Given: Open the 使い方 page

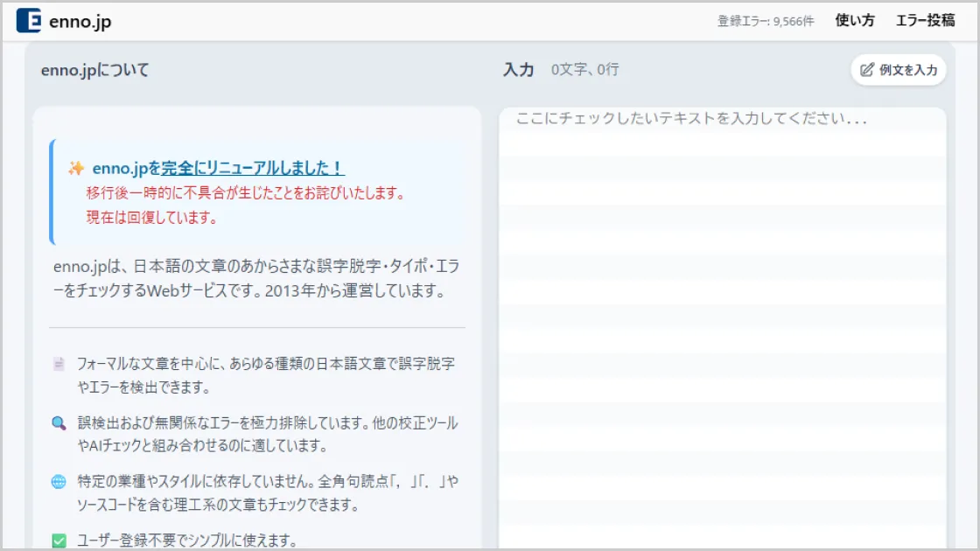Looking at the screenshot, I should [x=854, y=21].
